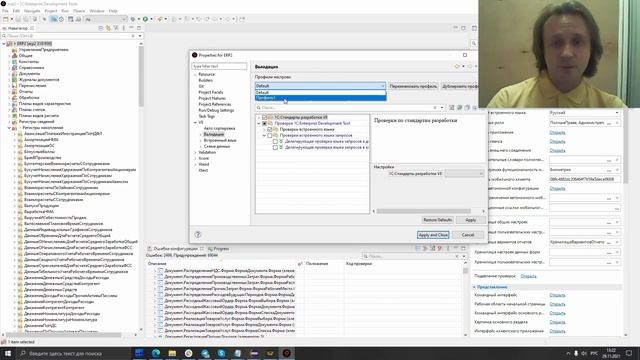Viewport: 640px width, 360px height.
Task: Collapse Регистры накопления node in Навигатор
Action: coord(9,128)
